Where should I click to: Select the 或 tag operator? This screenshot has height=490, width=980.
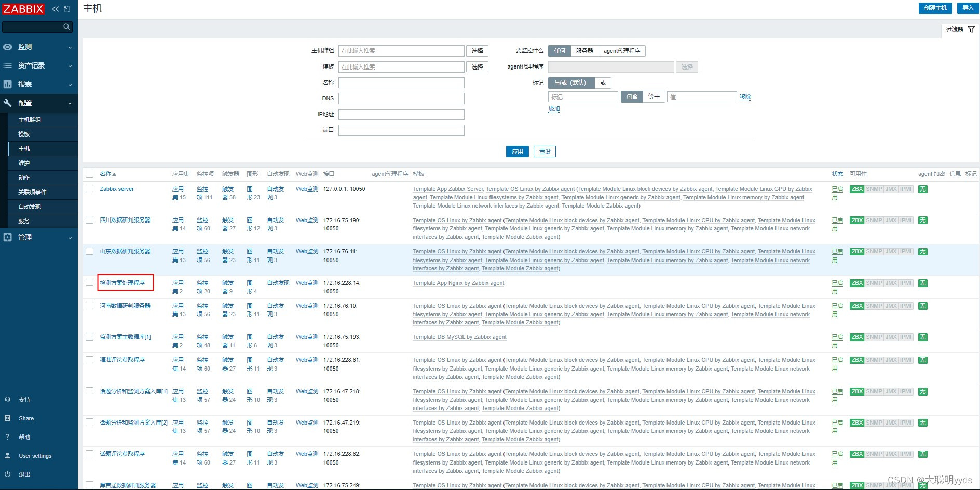coord(603,83)
